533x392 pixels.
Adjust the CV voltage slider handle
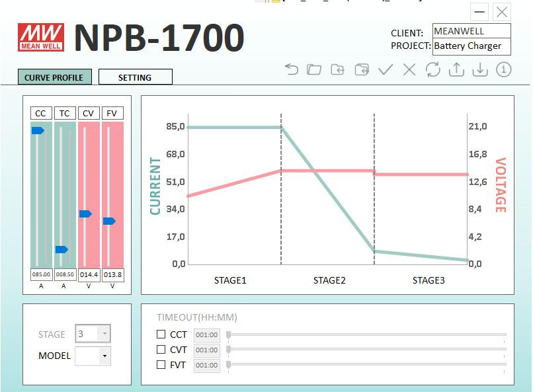coord(85,214)
